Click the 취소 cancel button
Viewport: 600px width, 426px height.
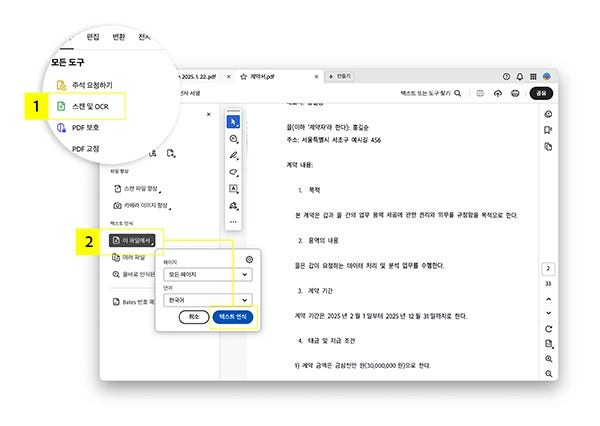[x=194, y=317]
